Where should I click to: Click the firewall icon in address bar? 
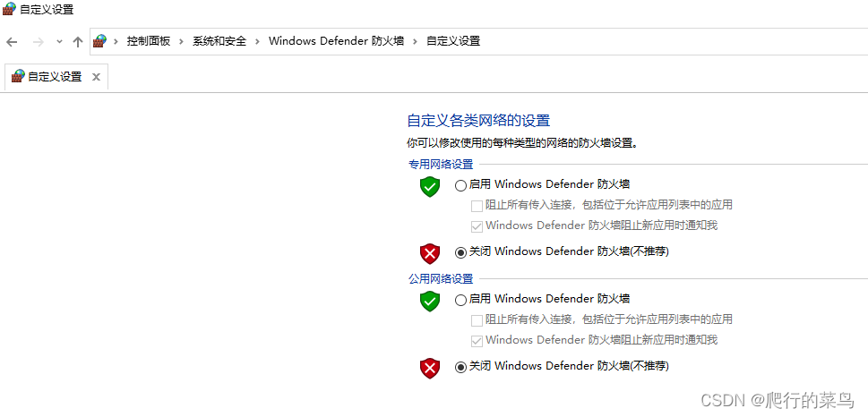[x=99, y=41]
